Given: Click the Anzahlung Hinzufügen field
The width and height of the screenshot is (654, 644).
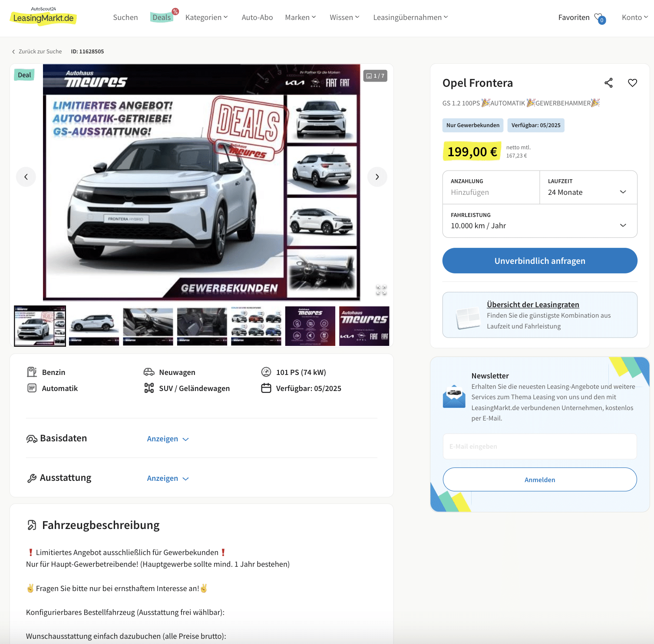Looking at the screenshot, I should pos(491,187).
